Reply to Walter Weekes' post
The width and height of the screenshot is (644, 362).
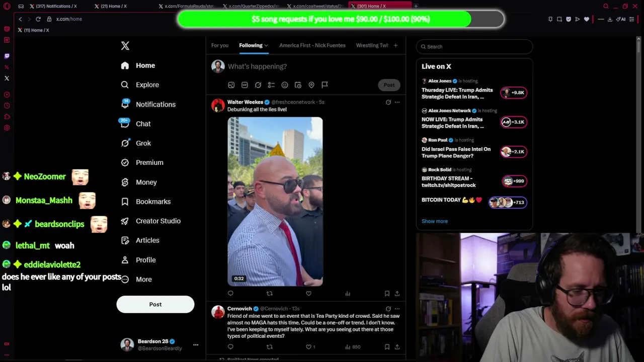point(230,294)
